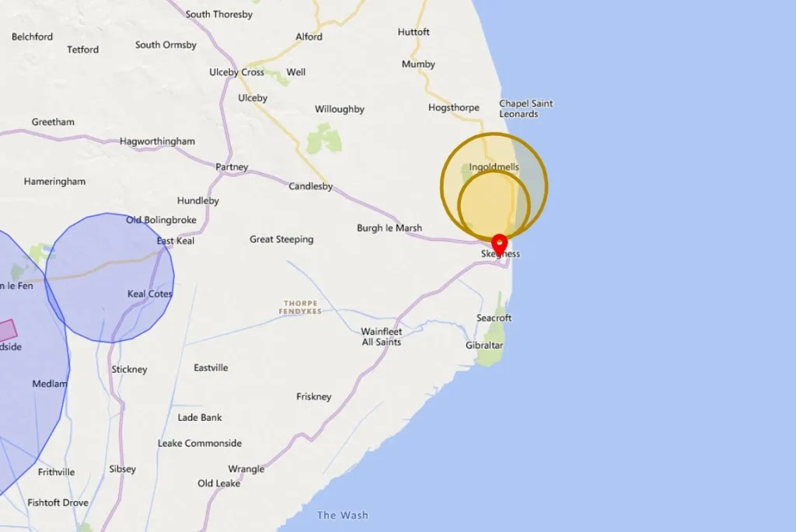Image resolution: width=796 pixels, height=532 pixels.
Task: Select the Old Leake place name
Action: [x=218, y=483]
